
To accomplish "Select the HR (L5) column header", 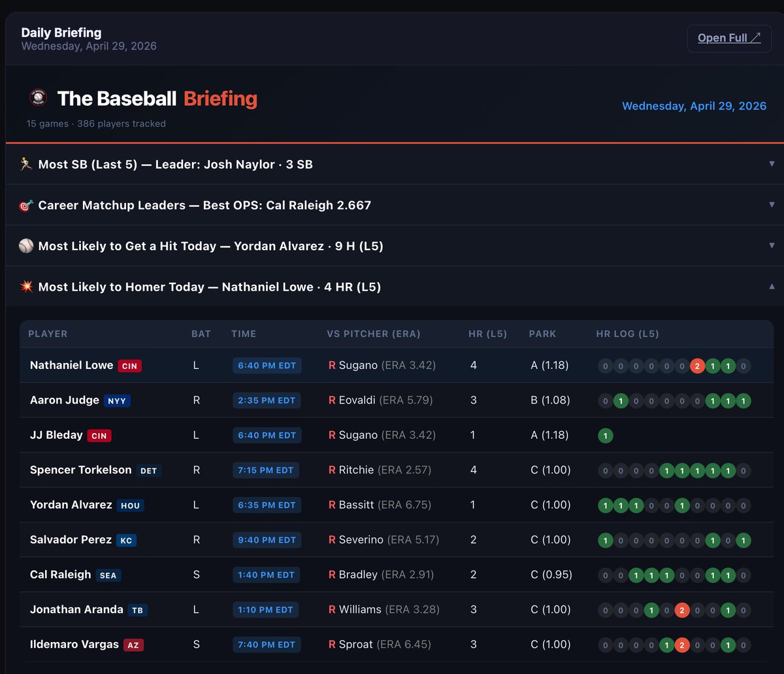I will tap(488, 334).
